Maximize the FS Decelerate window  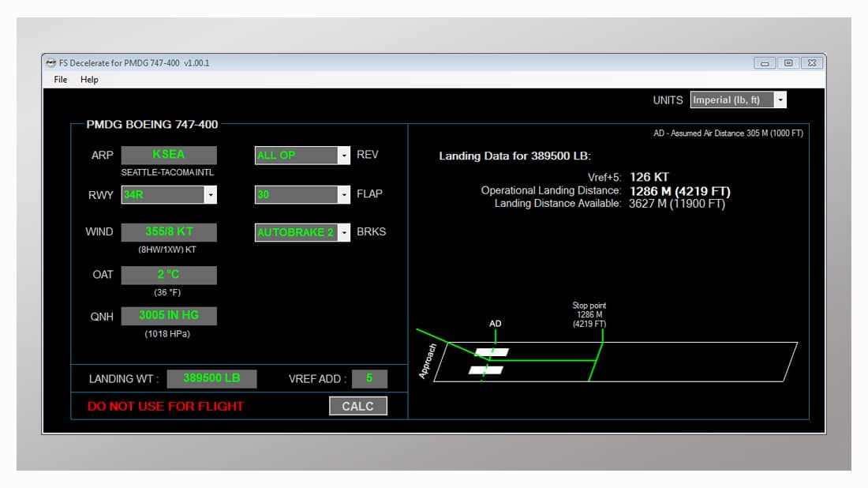tap(788, 63)
